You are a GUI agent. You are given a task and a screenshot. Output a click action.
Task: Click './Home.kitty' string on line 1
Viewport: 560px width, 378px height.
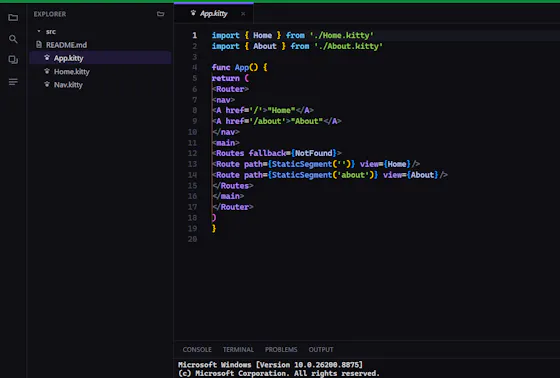341,35
